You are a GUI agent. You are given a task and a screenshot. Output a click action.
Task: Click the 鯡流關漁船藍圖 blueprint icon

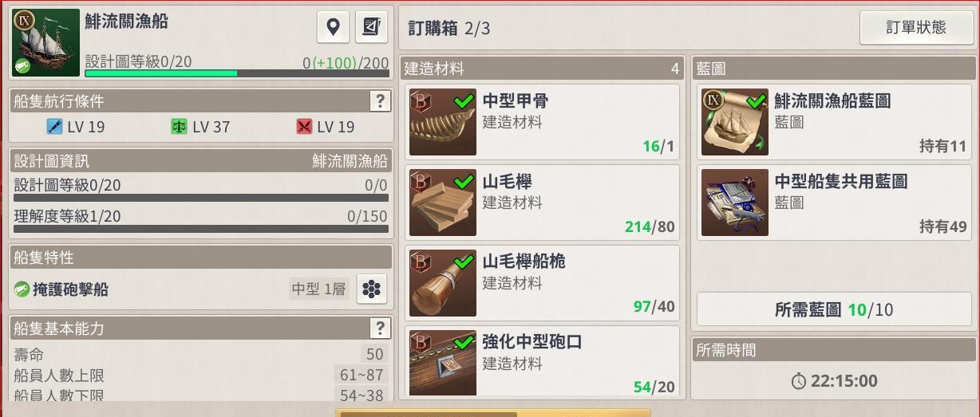click(735, 122)
